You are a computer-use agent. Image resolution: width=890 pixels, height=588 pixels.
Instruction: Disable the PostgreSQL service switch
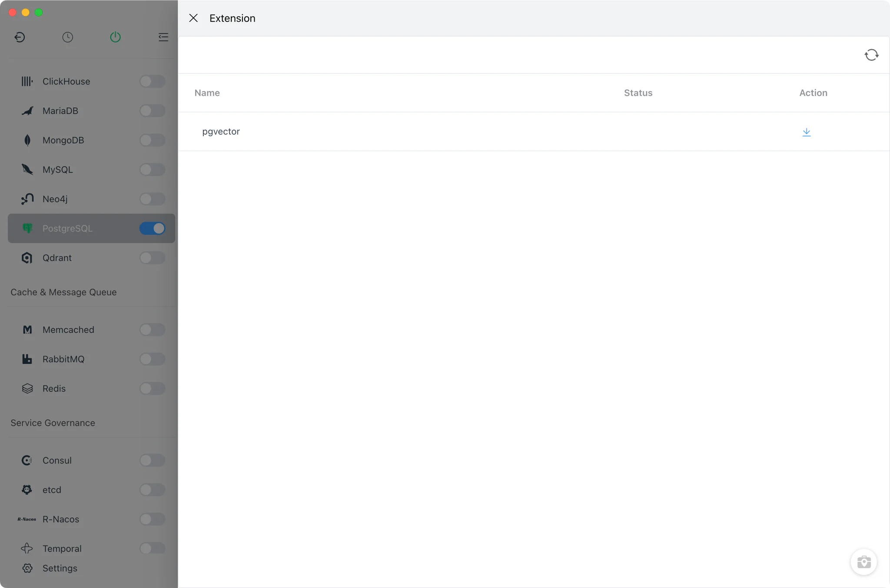tap(152, 228)
